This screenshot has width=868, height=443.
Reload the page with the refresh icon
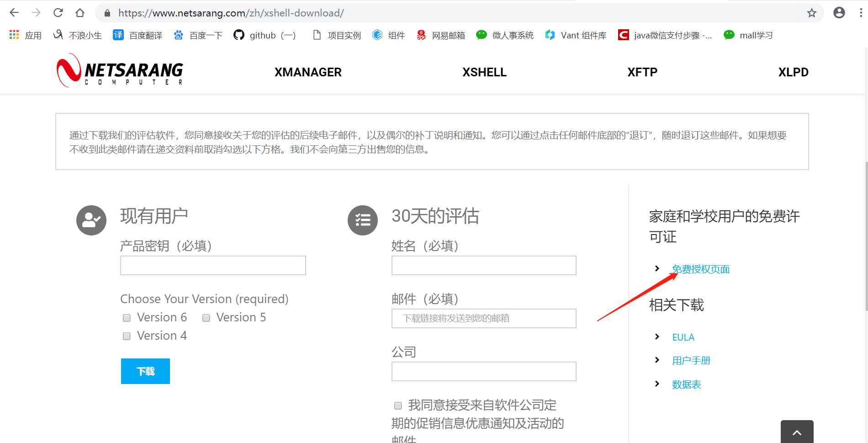point(58,13)
